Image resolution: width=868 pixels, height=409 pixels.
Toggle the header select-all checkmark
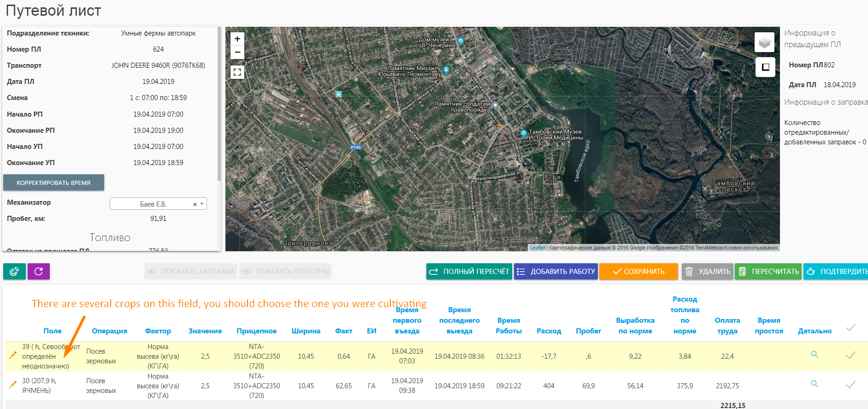point(850,327)
